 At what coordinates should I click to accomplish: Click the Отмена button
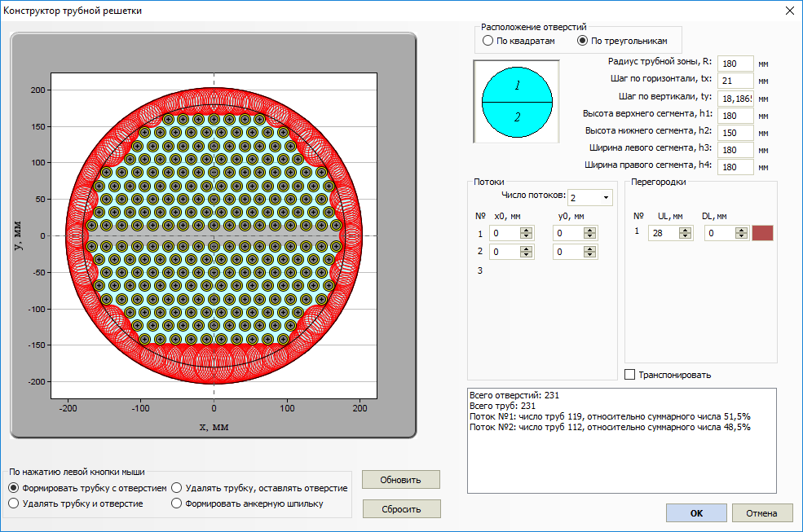tap(762, 513)
